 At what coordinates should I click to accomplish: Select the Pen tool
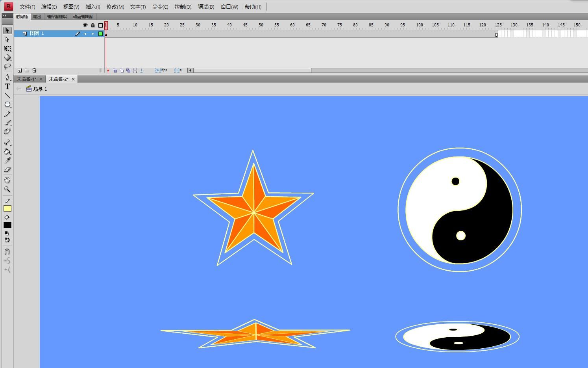[7, 77]
